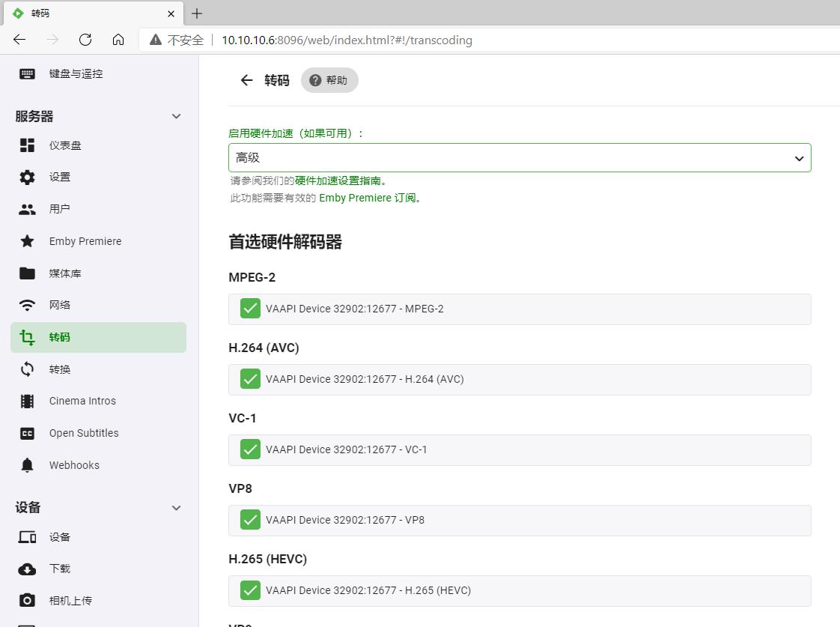Select the 设置 menu item in the sidebar
The height and width of the screenshot is (627, 840).
pos(59,177)
